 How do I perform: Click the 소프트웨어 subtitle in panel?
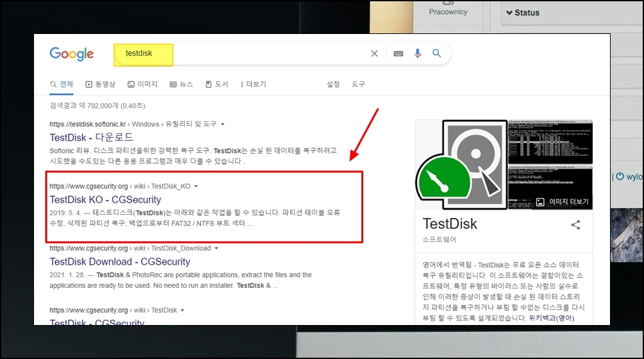[x=439, y=240]
